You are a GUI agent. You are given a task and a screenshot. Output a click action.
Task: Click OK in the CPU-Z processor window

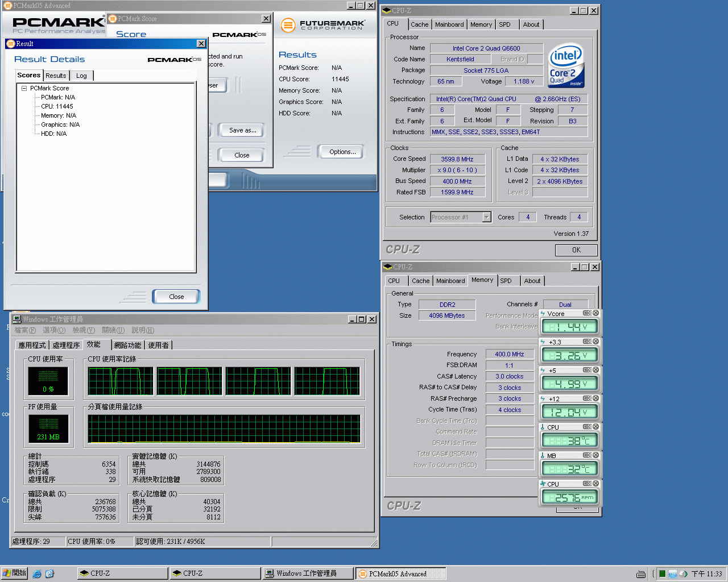[x=576, y=250]
